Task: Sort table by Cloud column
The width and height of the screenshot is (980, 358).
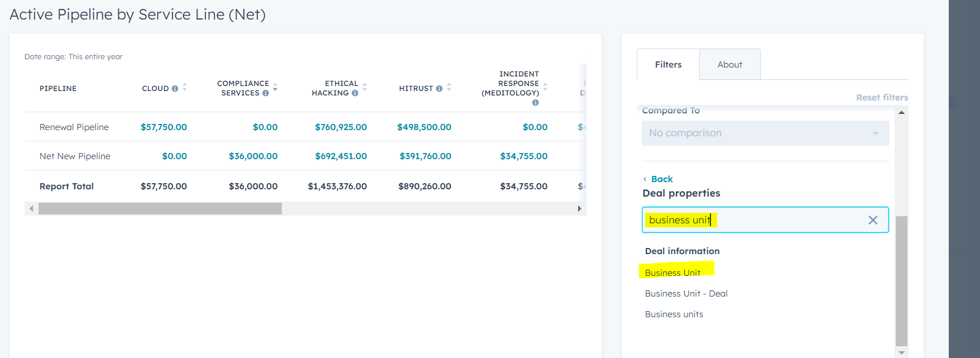Action: [185, 88]
